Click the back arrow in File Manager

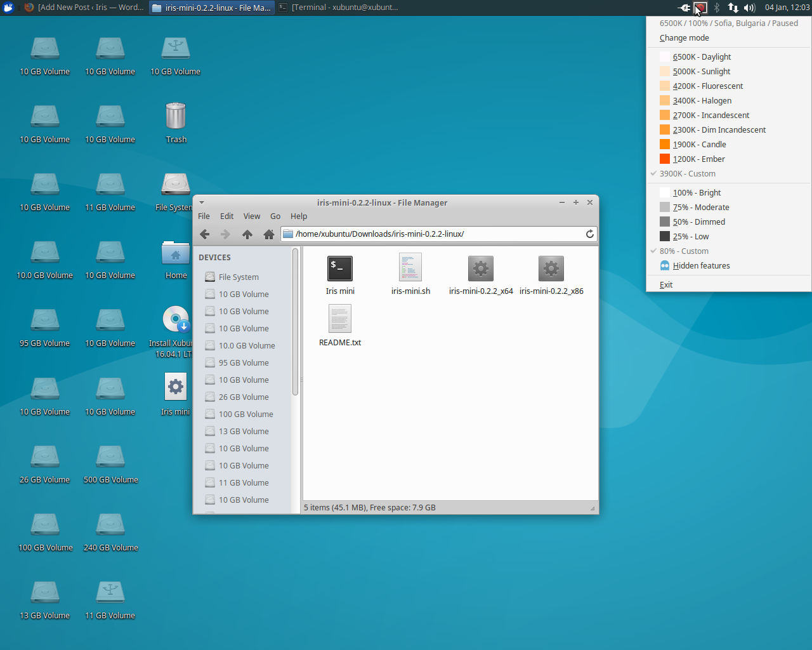point(204,234)
